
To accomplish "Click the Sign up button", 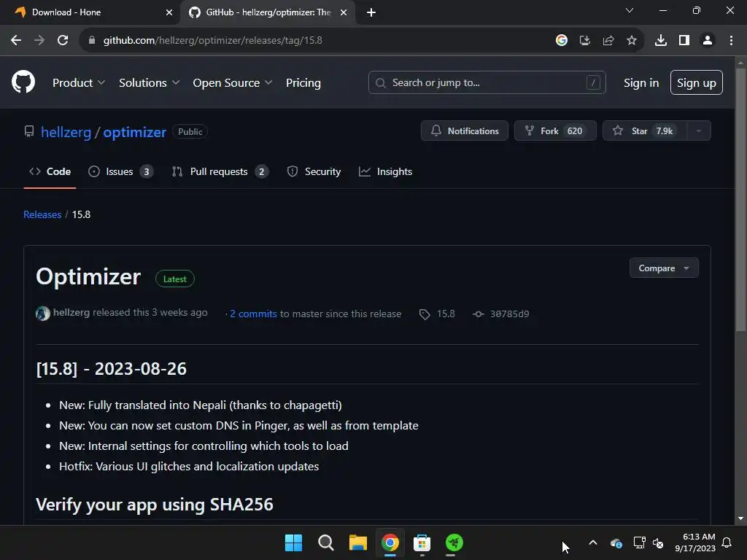I will (697, 83).
